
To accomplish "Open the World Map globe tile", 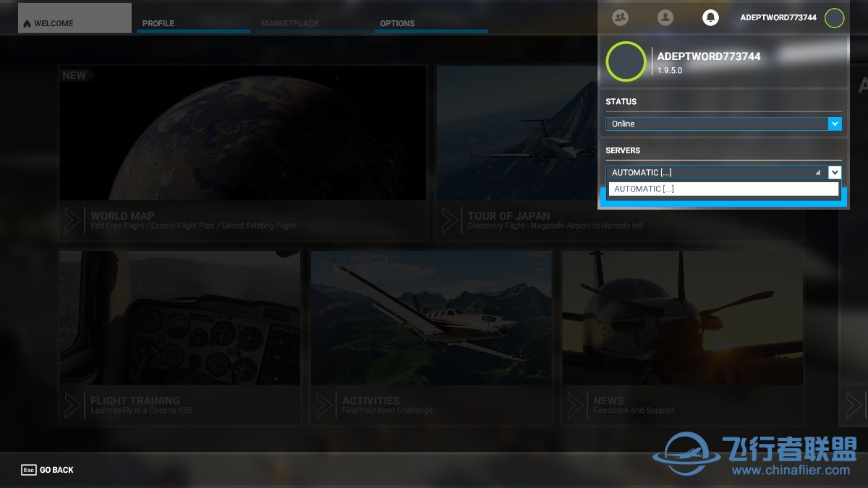I will [242, 134].
